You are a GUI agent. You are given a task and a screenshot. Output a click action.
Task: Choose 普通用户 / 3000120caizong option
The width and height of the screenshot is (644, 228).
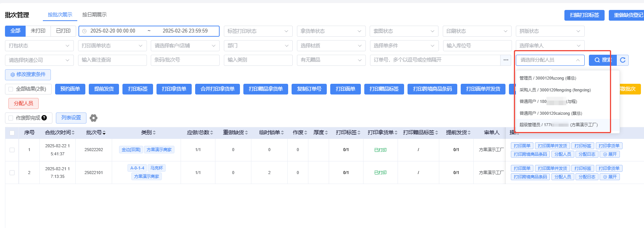567,113
